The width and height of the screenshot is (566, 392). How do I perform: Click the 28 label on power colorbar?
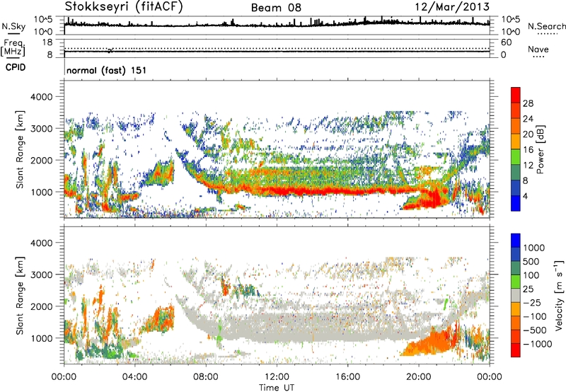point(528,103)
